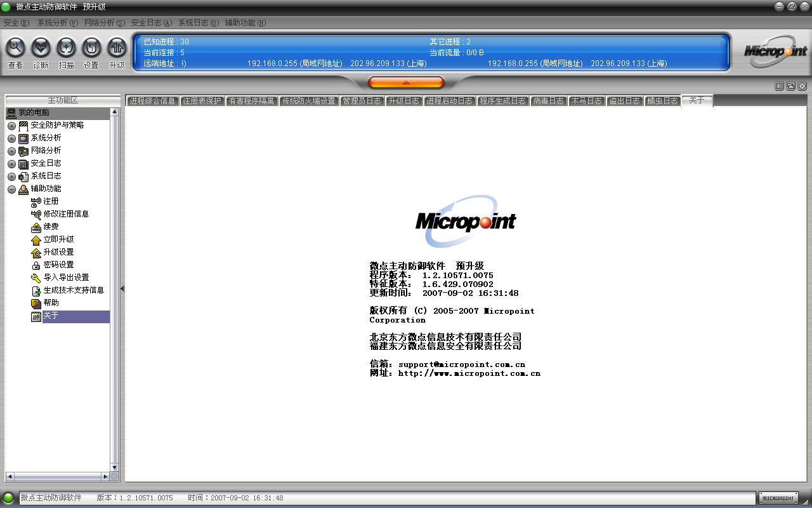Image resolution: width=812 pixels, height=508 pixels.
Task: Click the 续费 renewal tree item
Action: point(51,227)
